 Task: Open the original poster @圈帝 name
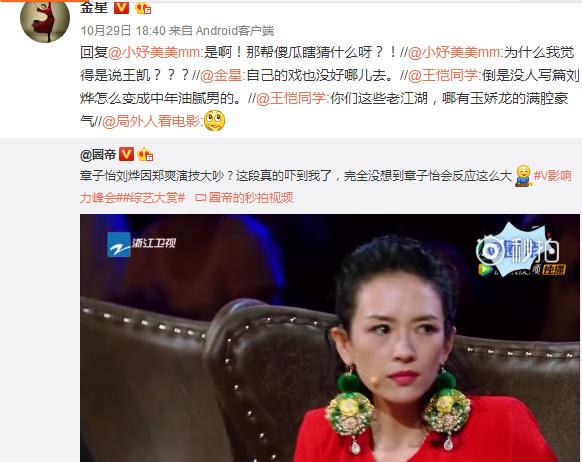98,155
